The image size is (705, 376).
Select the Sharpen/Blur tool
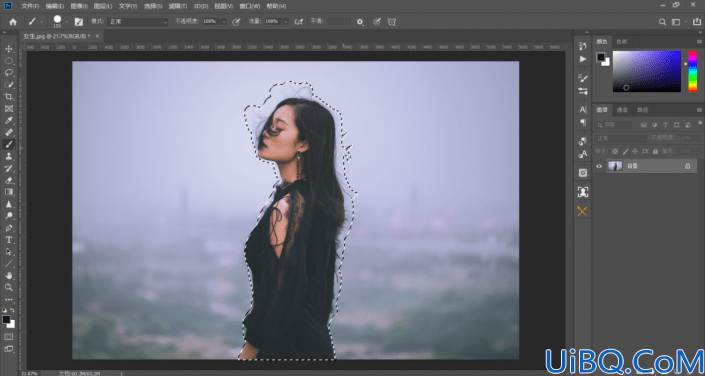(x=9, y=204)
